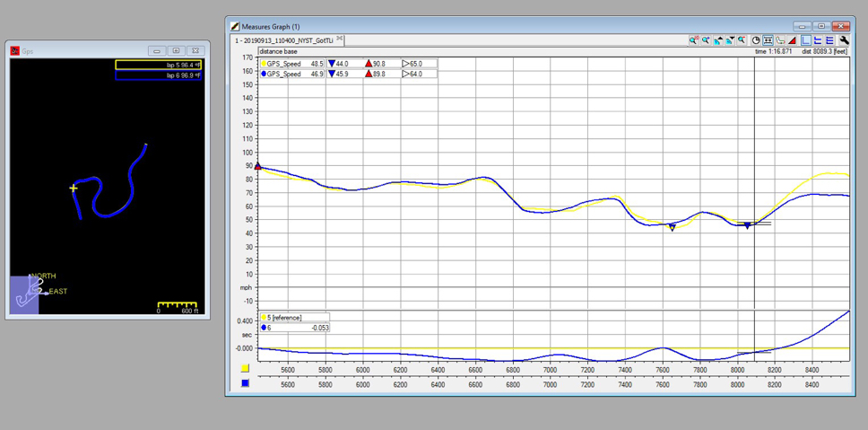Click the zoom-to-full magnifier icon
The width and height of the screenshot is (868, 430).
point(694,40)
